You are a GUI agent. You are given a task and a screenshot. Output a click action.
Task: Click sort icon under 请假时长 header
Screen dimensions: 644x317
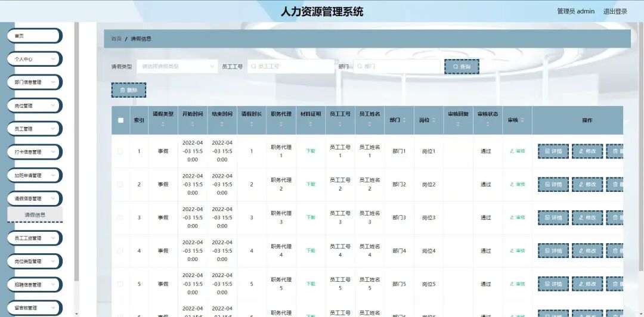(252, 124)
